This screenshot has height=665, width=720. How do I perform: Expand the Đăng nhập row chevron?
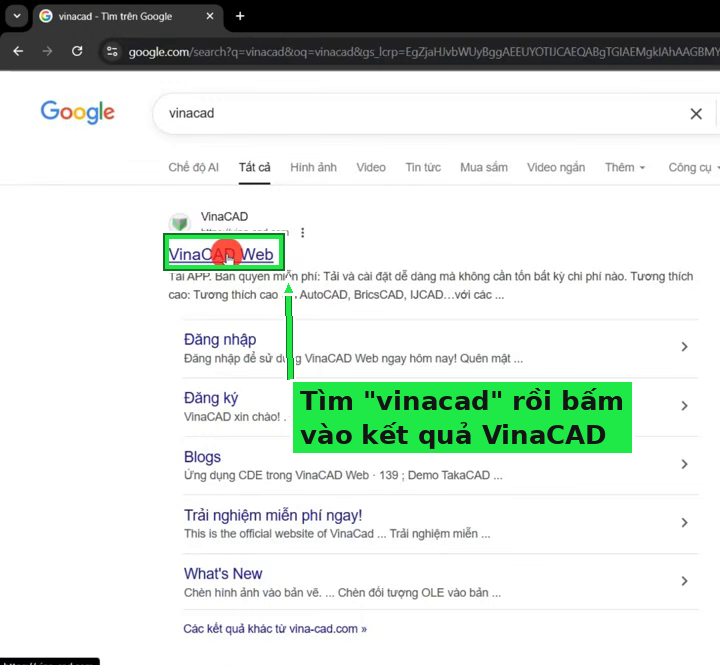click(x=684, y=347)
